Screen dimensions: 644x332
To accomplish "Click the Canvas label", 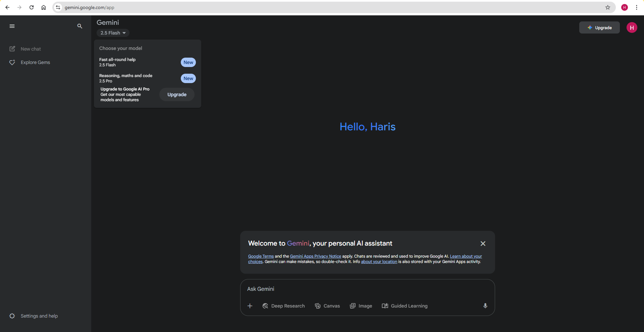I will pos(332,306).
